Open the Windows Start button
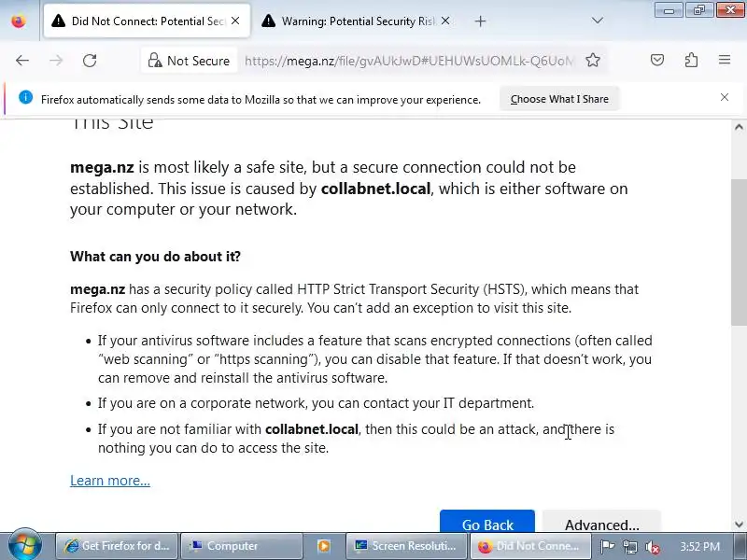 pos(24,546)
